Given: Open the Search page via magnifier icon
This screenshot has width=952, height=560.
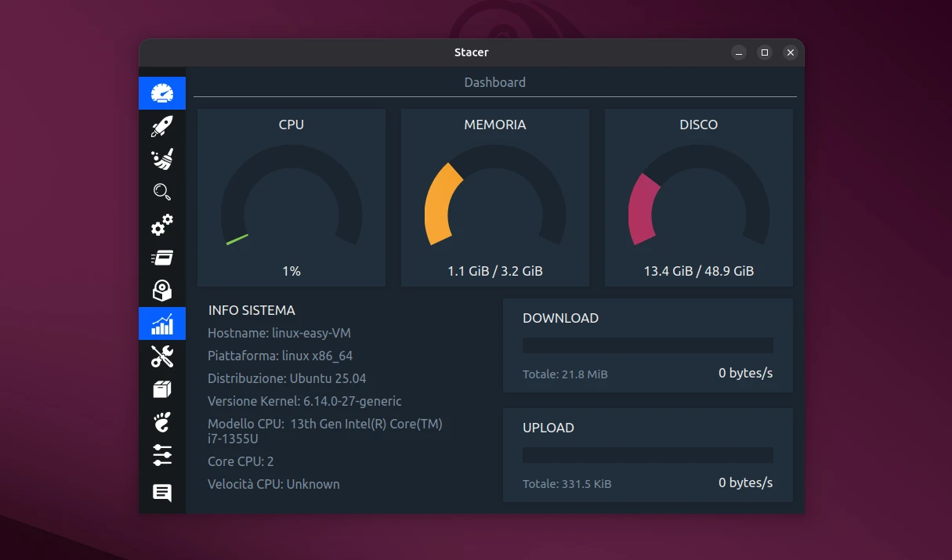Looking at the screenshot, I should (162, 191).
